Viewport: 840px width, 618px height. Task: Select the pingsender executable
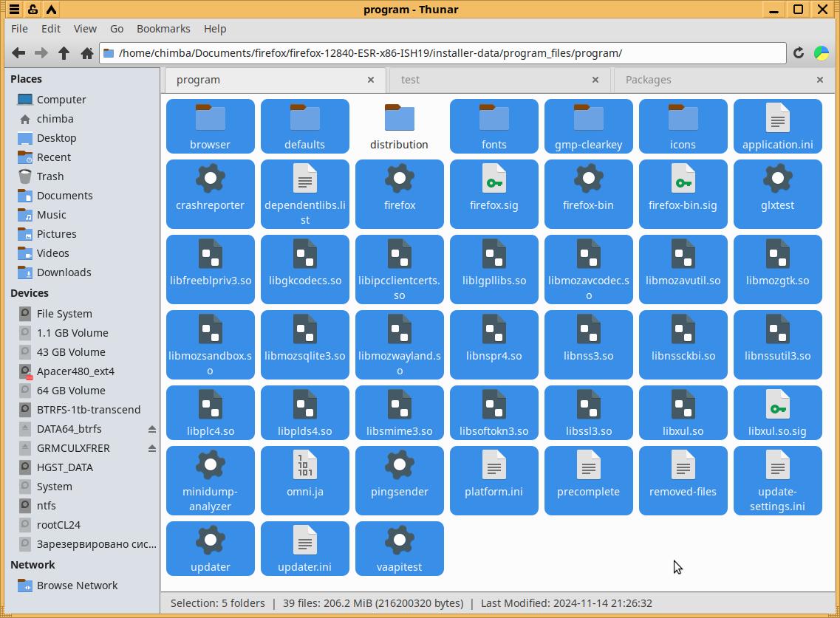[399, 481]
